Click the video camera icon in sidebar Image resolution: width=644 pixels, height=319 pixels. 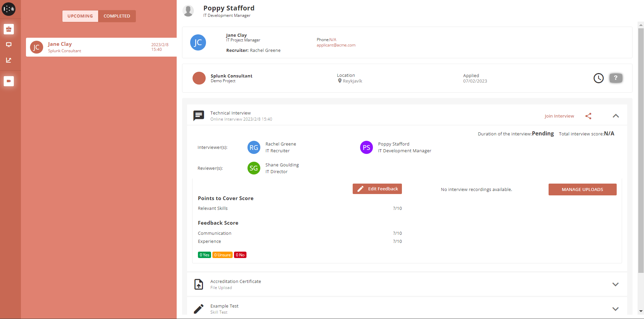coord(9,81)
